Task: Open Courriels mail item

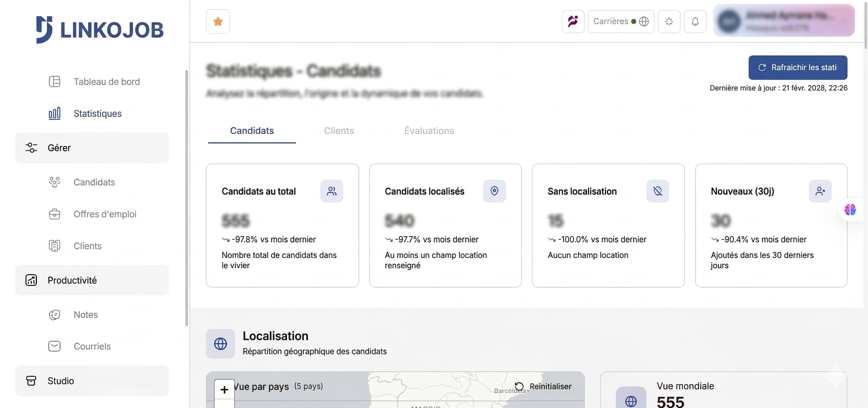Action: click(x=92, y=346)
